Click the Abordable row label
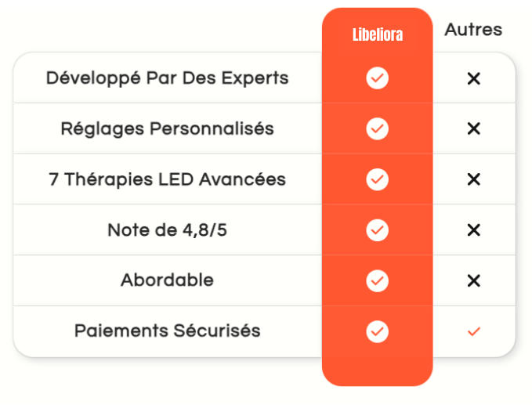 [x=168, y=280]
